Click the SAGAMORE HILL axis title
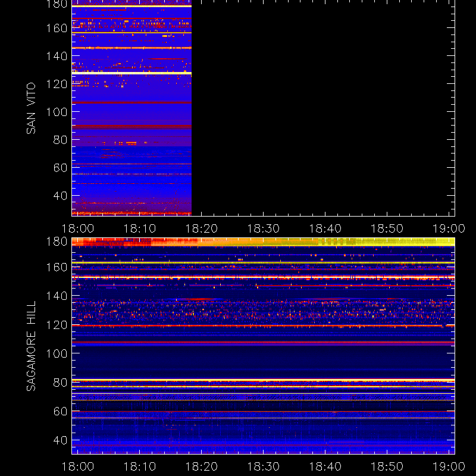 click(x=31, y=346)
